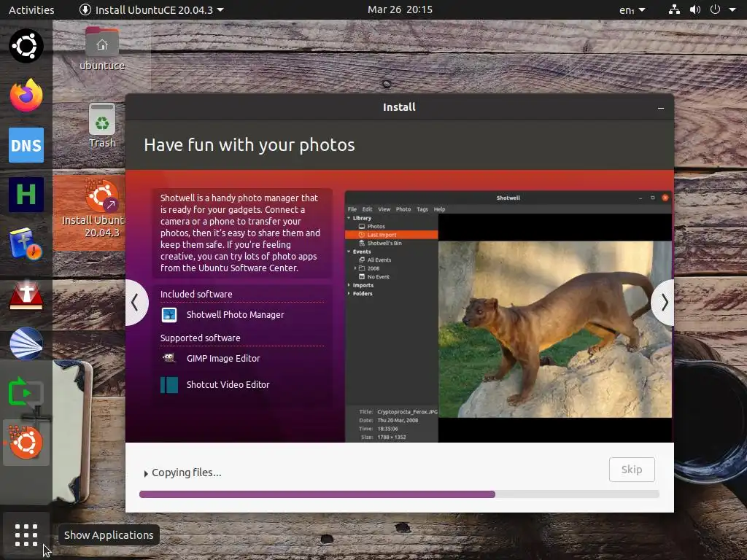Launch the Bible study dock icon with clock
Screen dimensions: 747x560
(26, 244)
